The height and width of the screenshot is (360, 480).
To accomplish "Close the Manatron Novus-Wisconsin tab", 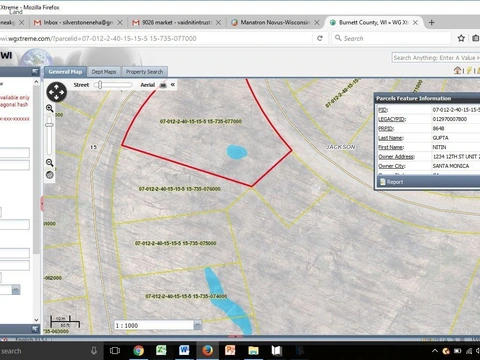I will (x=317, y=22).
